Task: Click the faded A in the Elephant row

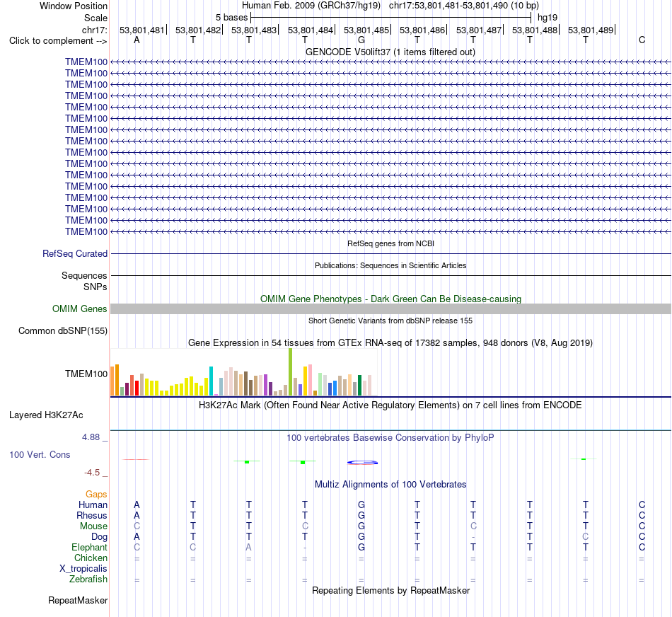Action: [248, 548]
